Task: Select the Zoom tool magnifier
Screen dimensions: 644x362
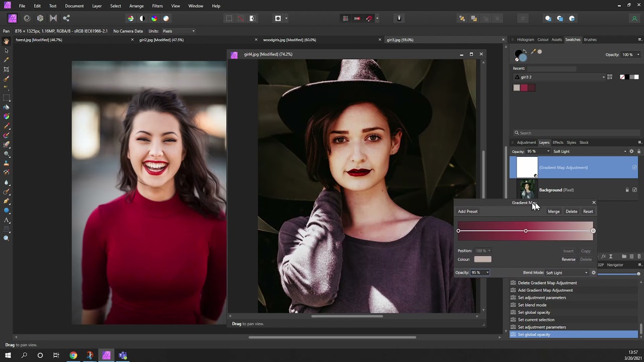Action: (x=6, y=238)
